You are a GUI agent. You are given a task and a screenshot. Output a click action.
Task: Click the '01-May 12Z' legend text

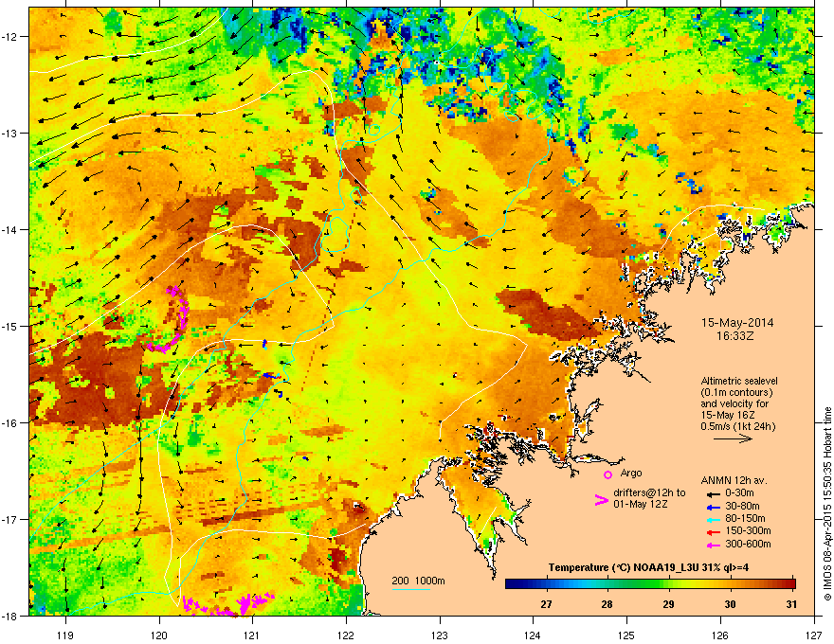coord(641,504)
